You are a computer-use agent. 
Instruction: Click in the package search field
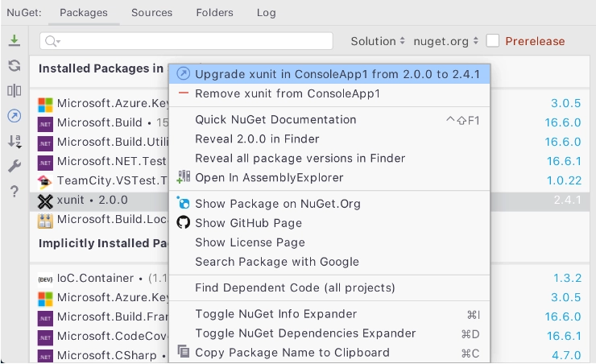click(186, 40)
